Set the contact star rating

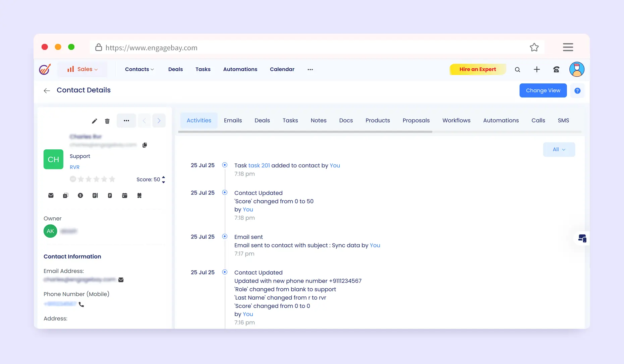[x=97, y=179]
